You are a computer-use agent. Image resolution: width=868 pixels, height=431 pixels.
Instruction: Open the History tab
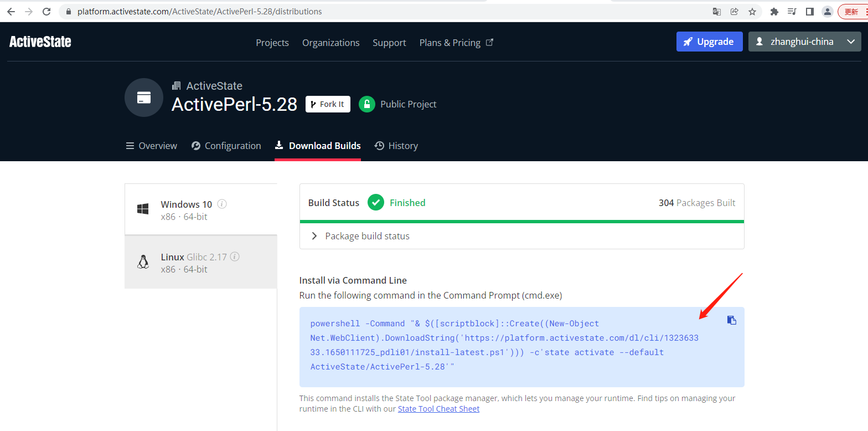click(396, 146)
